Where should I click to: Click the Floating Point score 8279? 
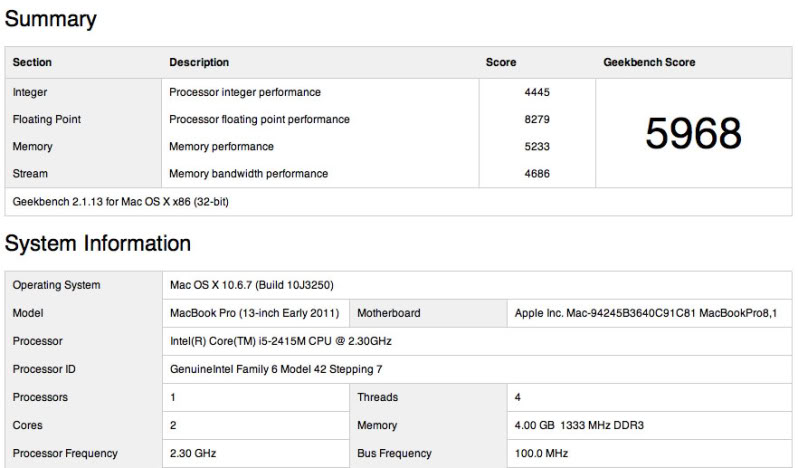[x=537, y=119]
